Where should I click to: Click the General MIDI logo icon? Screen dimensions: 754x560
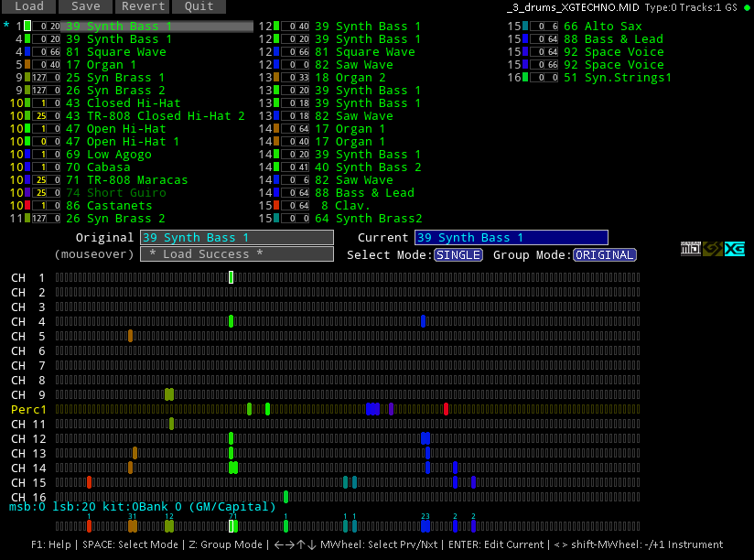tap(690, 249)
